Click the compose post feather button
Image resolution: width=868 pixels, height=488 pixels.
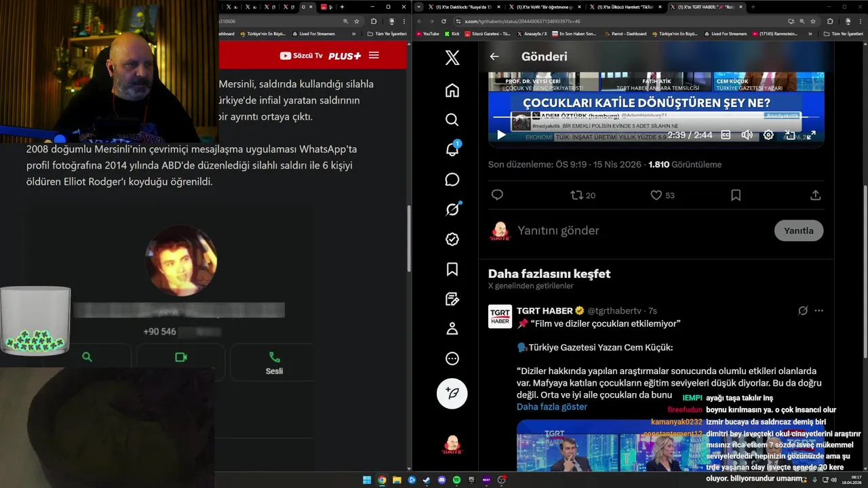[x=452, y=393]
